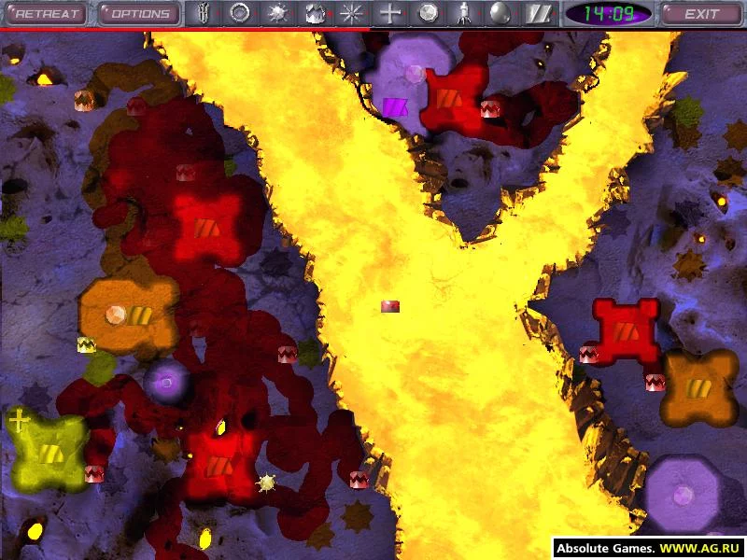The image size is (747, 560).
Task: Select the silver cross icon in toolbar
Action: coord(389,13)
